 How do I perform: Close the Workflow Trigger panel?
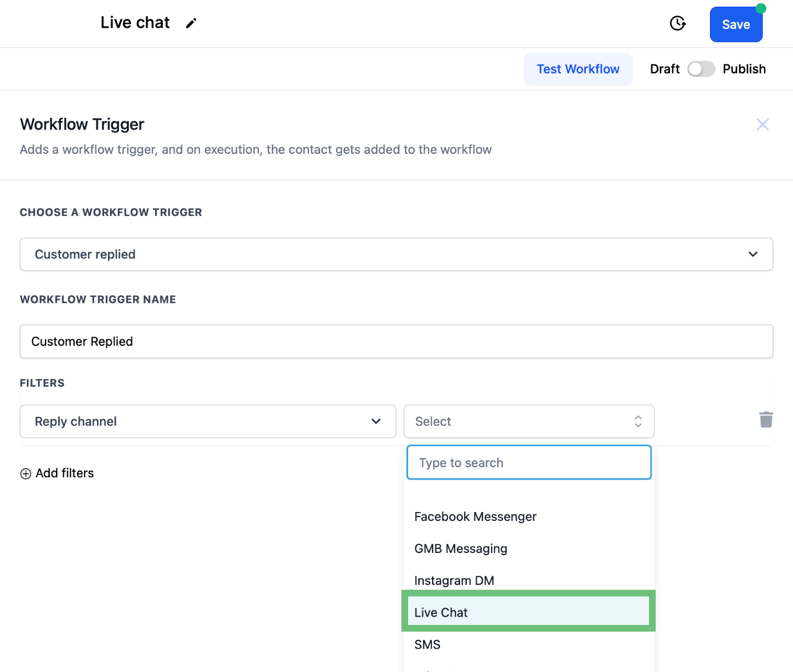click(763, 125)
